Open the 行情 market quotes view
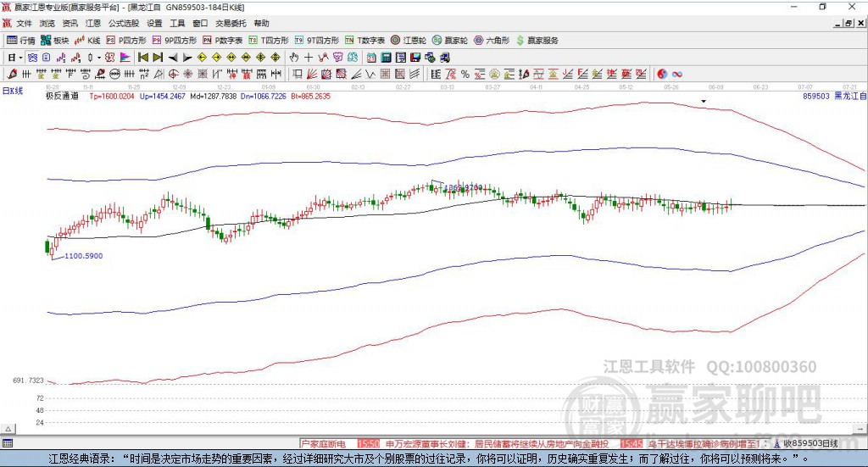The height and width of the screenshot is (467, 868). pyautogui.click(x=20, y=41)
